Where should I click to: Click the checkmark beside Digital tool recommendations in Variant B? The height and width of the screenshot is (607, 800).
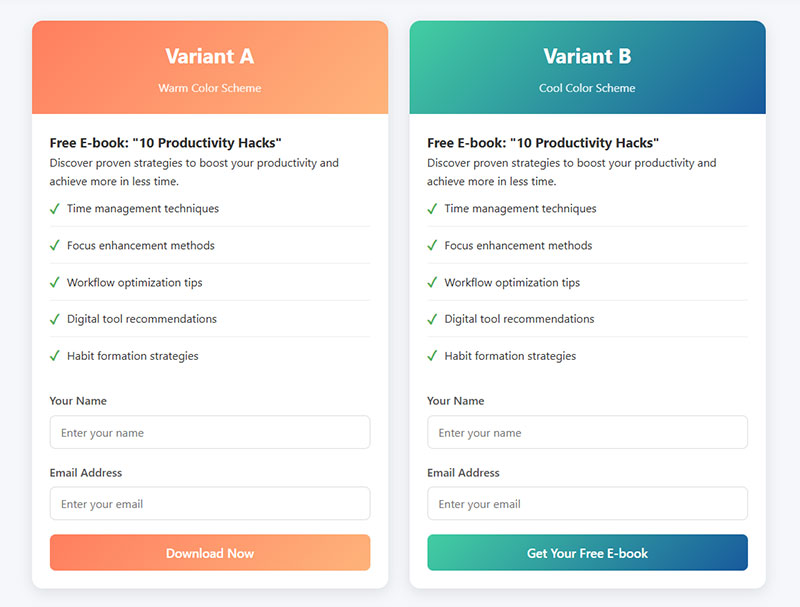432,319
